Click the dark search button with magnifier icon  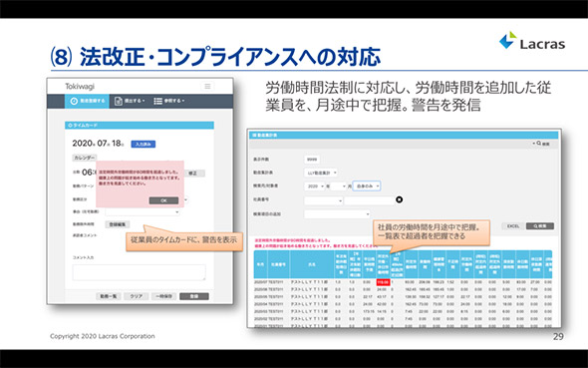point(539,226)
